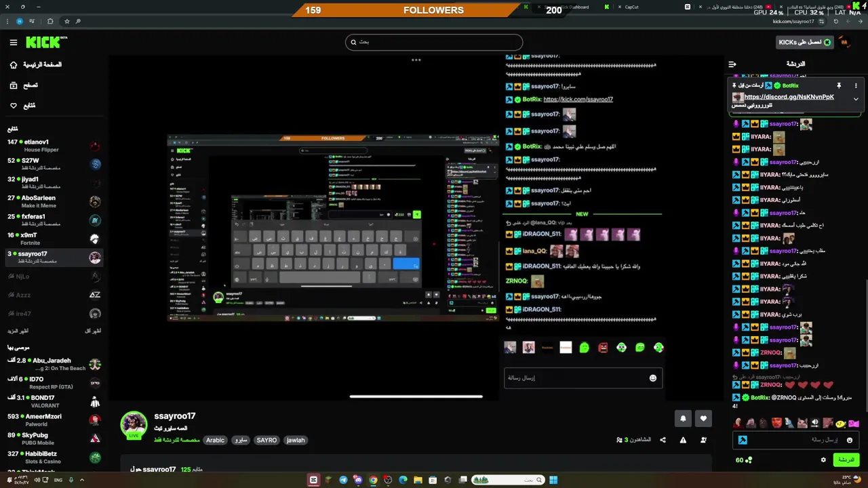Viewport: 868px width, 488px height.
Task: Click the jawlah tag below the stream
Action: (x=296, y=440)
